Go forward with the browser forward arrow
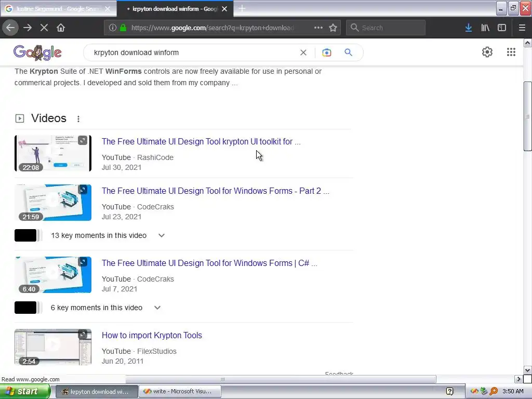 pyautogui.click(x=28, y=28)
